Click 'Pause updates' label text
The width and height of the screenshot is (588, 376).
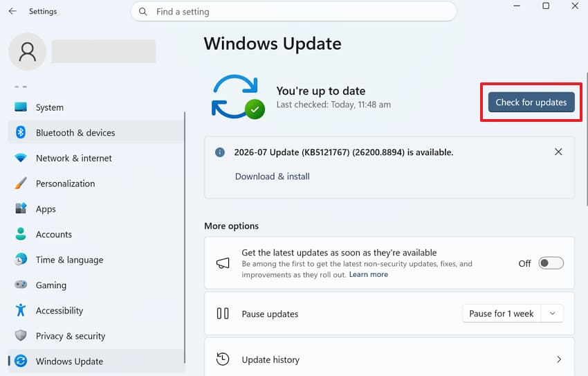[270, 314]
